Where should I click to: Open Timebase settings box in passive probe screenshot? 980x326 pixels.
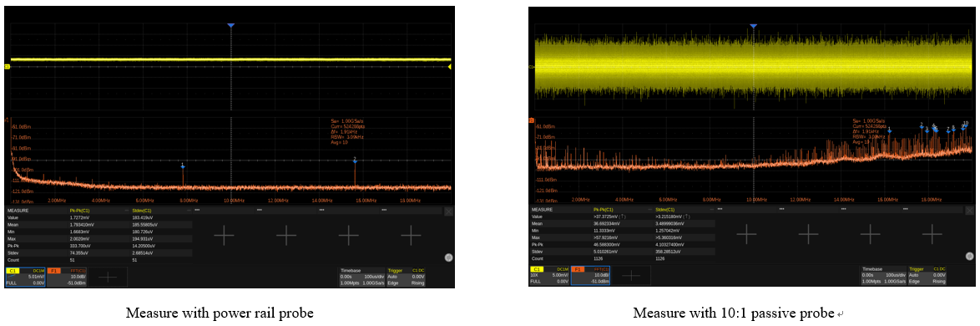pyautogui.click(x=884, y=276)
